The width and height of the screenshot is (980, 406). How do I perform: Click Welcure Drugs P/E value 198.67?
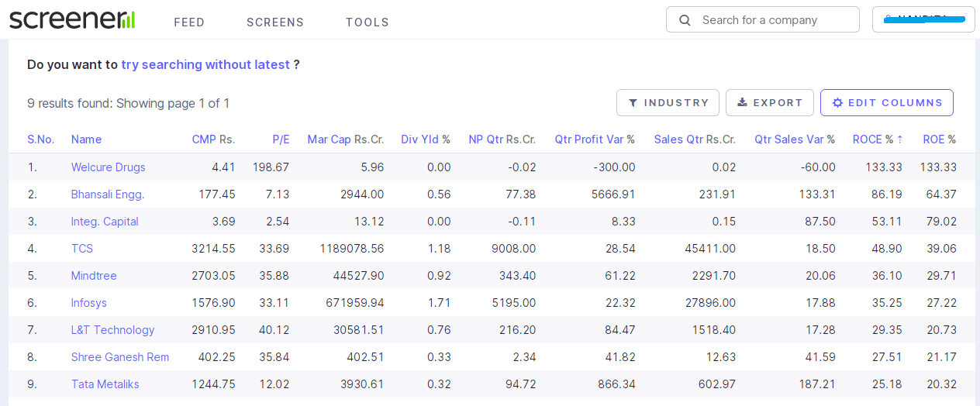coord(271,167)
